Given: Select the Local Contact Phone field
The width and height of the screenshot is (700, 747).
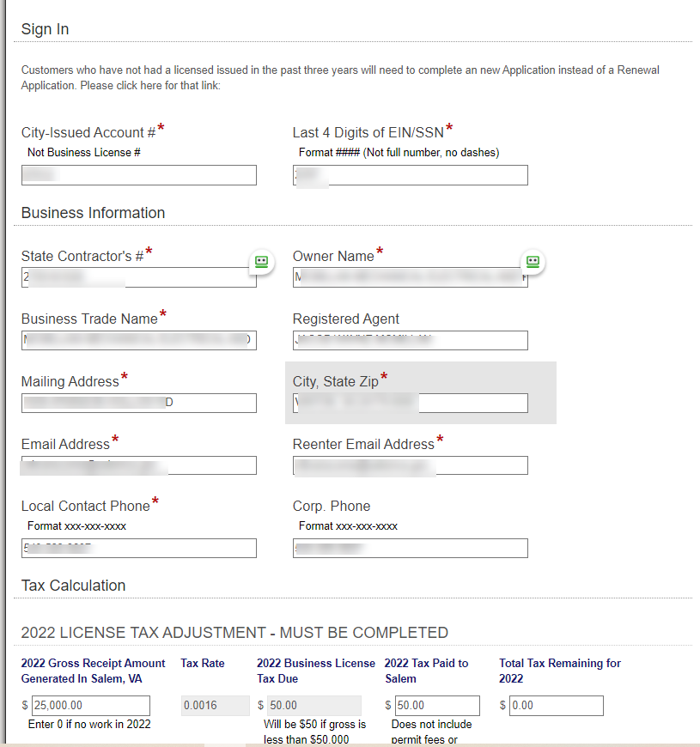Looking at the screenshot, I should tap(138, 548).
